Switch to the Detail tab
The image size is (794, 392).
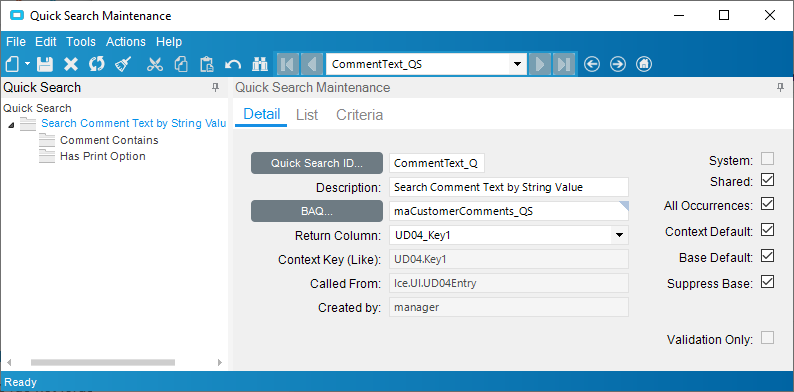click(261, 114)
